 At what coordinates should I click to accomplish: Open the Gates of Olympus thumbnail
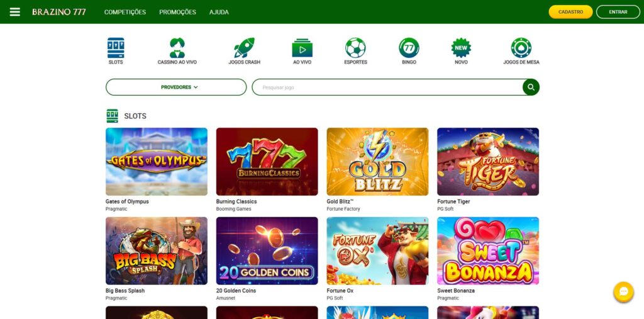coord(157,162)
